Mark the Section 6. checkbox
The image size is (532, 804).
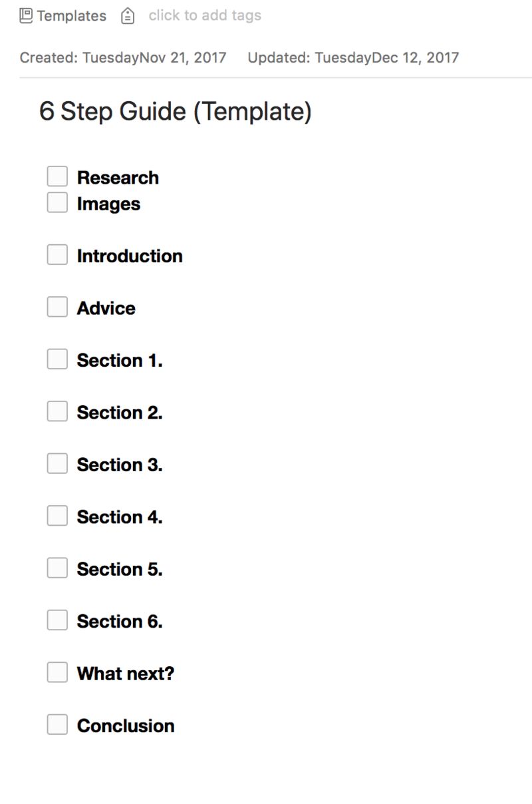pos(57,620)
